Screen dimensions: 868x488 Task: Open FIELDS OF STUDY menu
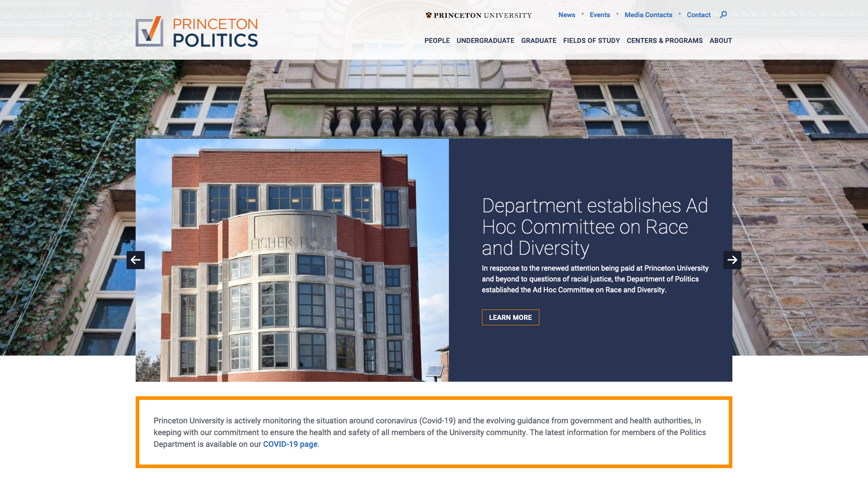point(591,41)
